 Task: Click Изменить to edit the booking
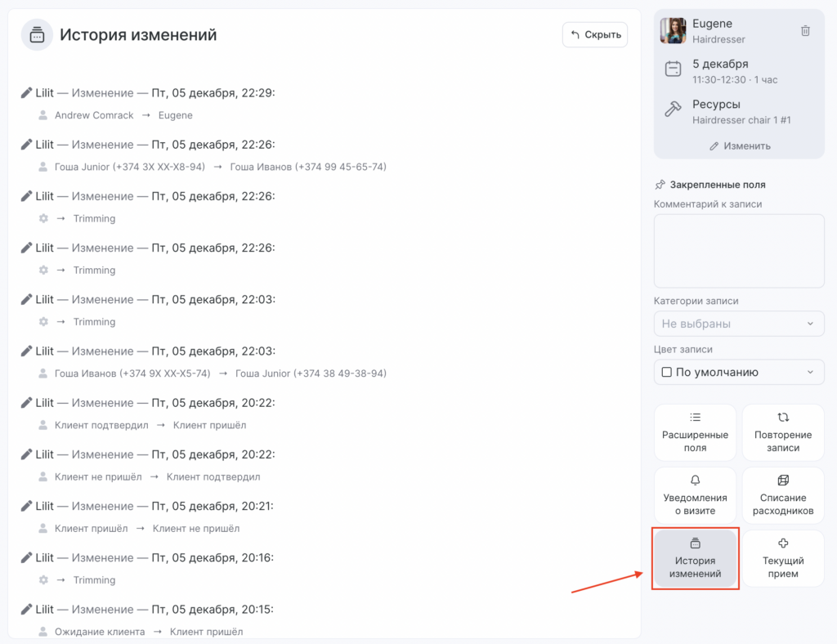(x=740, y=146)
